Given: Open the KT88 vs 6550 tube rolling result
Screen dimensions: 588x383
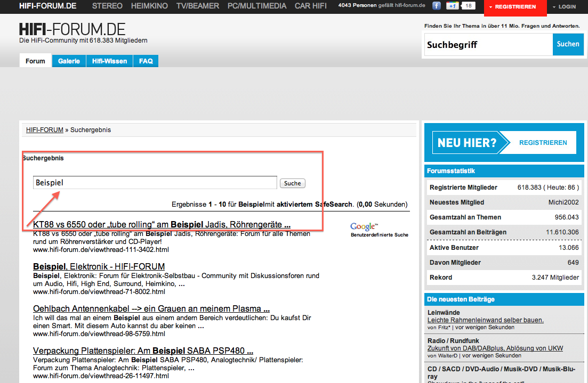Looking at the screenshot, I should [x=162, y=224].
